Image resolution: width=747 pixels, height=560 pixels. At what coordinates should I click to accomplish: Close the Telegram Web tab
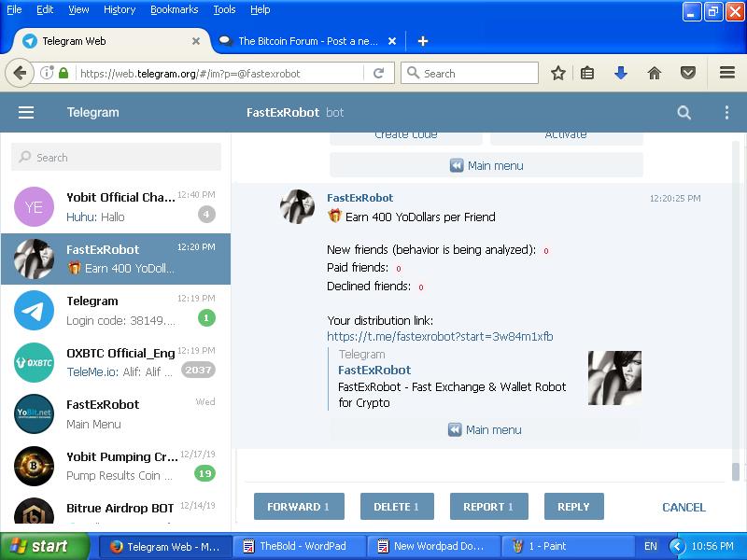(x=196, y=41)
